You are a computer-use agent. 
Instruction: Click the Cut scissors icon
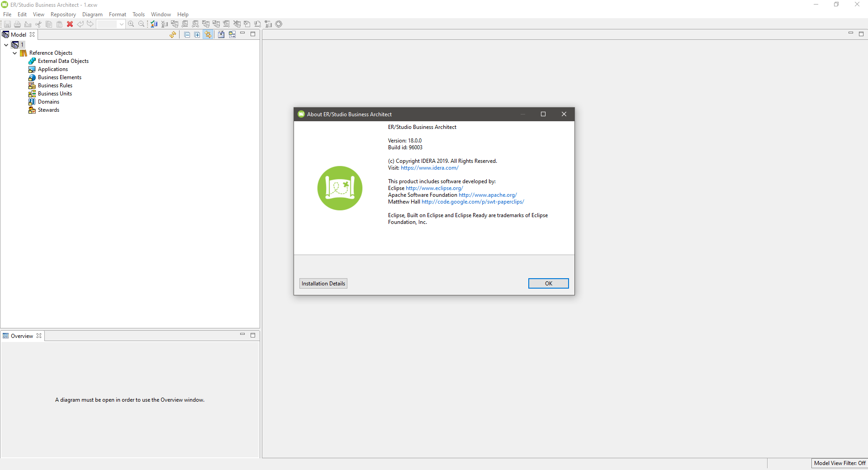click(38, 24)
